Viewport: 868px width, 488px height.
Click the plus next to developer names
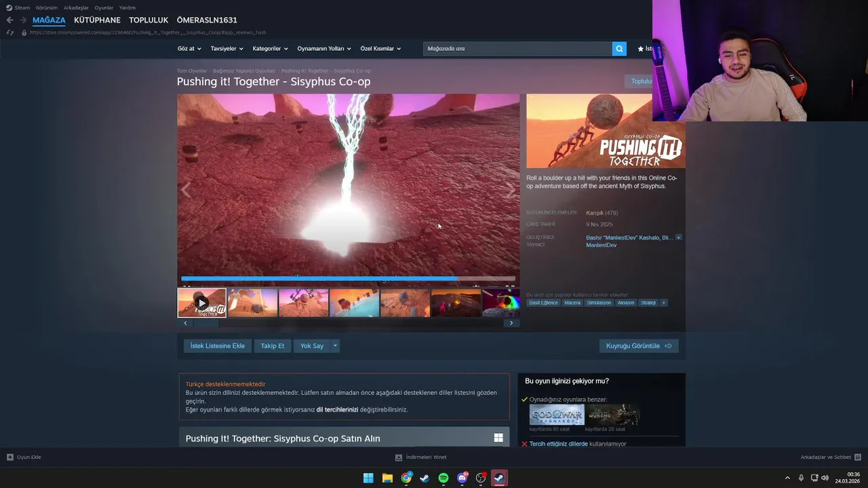click(678, 238)
